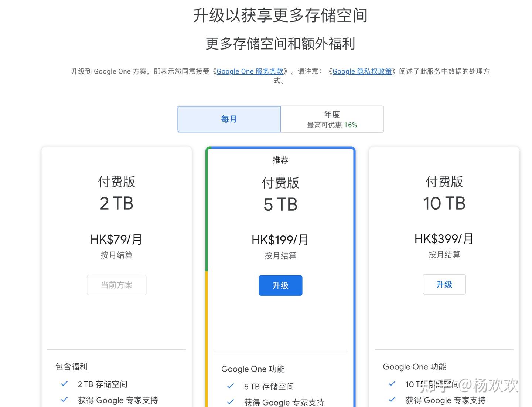Switch to the 年度 billing tab

click(x=332, y=119)
